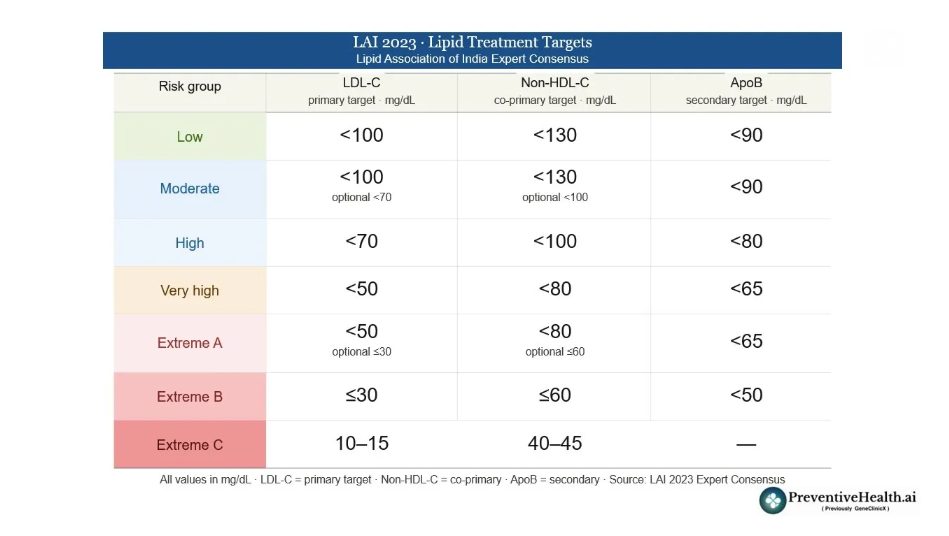Click the LDL-C primary target column header
This screenshot has width=949, height=536.
coord(361,91)
